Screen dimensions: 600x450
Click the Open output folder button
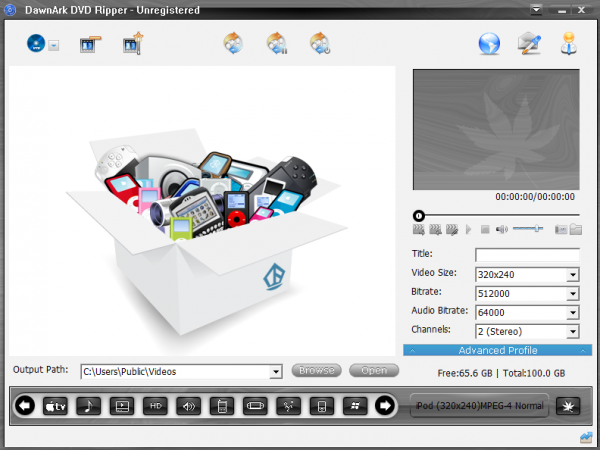pos(374,370)
